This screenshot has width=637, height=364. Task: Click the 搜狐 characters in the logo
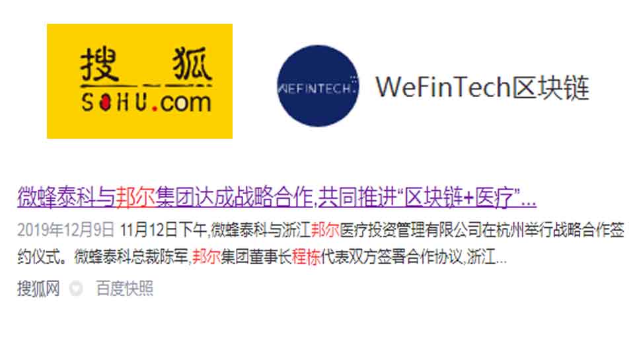145,64
